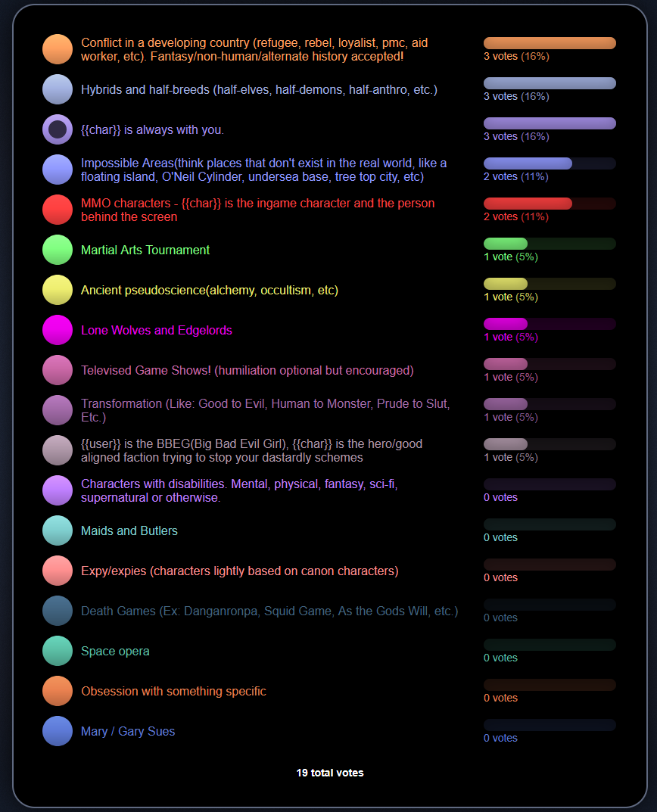This screenshot has width=657, height=812.
Task: Choose the magenta radio for Lone Wolves and Edgelords
Action: 58,330
